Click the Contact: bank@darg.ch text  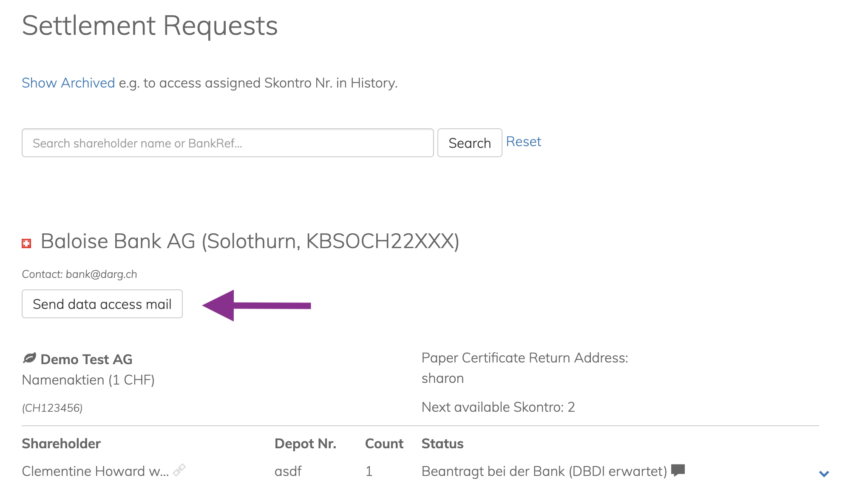(79, 274)
